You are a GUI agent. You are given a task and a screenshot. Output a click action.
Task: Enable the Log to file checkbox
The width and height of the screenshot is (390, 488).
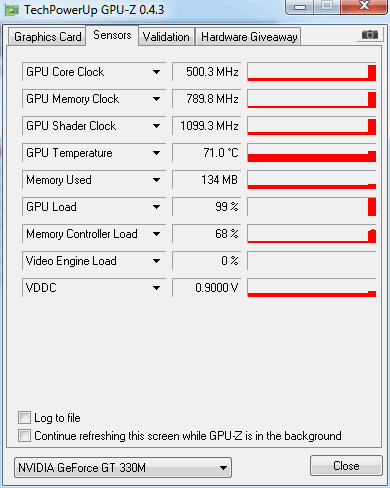coord(24,418)
